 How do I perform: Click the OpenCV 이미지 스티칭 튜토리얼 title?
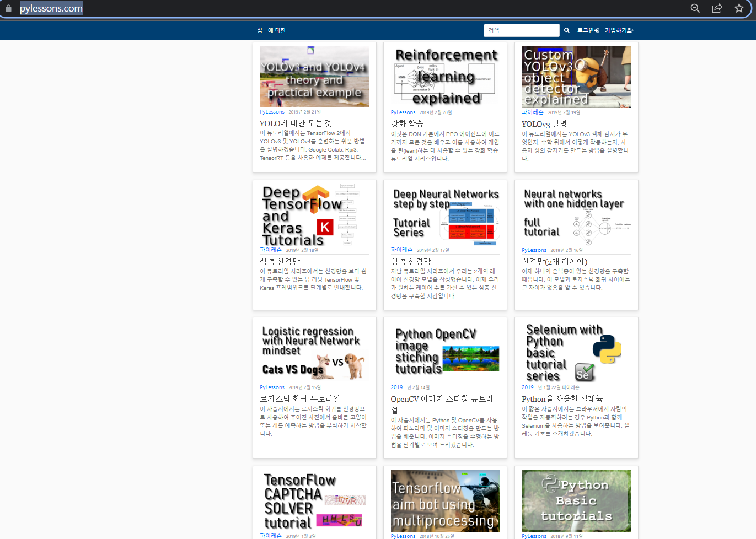[442, 404]
